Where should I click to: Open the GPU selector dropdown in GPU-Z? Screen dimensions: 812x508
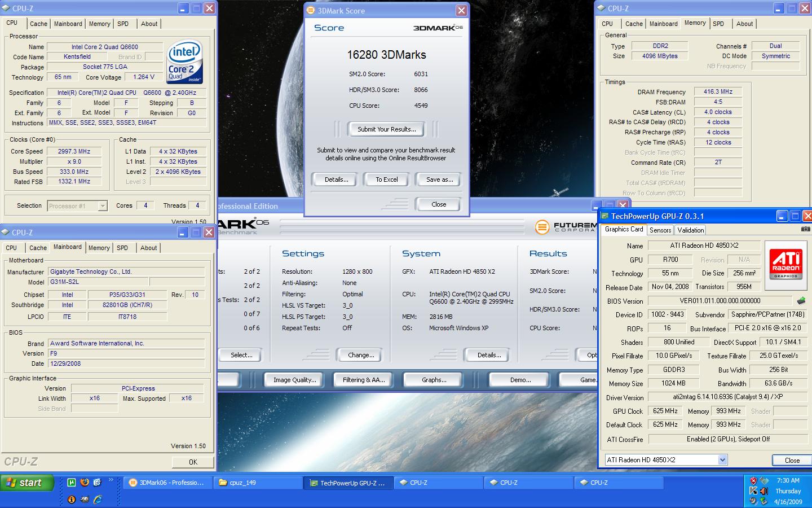pyautogui.click(x=722, y=460)
